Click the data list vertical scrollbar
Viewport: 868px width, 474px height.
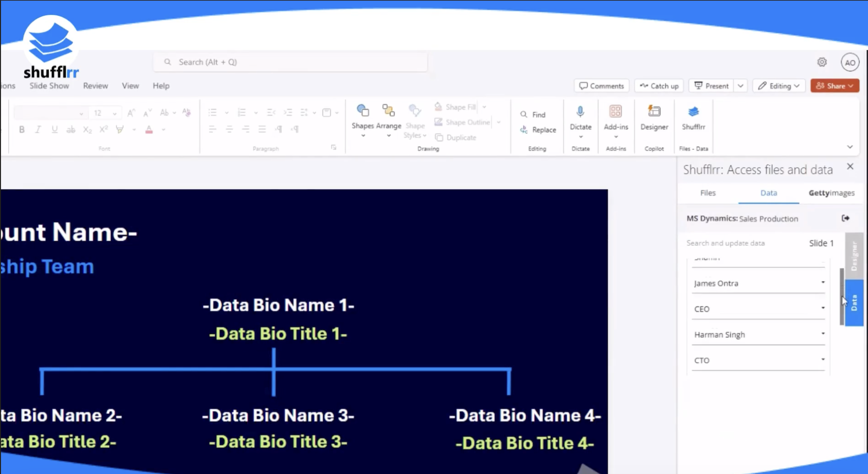pos(842,297)
